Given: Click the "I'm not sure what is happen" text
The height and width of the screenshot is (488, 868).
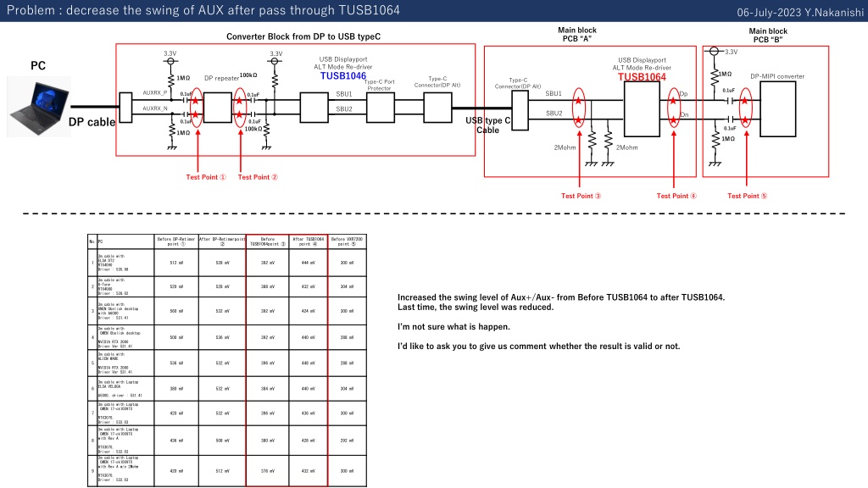Looking at the screenshot, I should [x=454, y=326].
